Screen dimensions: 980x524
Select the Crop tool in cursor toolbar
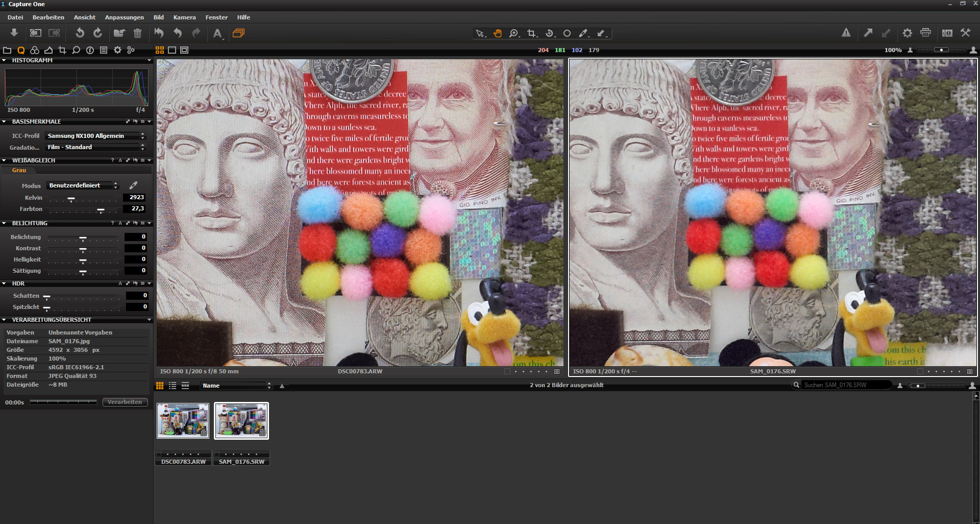coord(531,33)
